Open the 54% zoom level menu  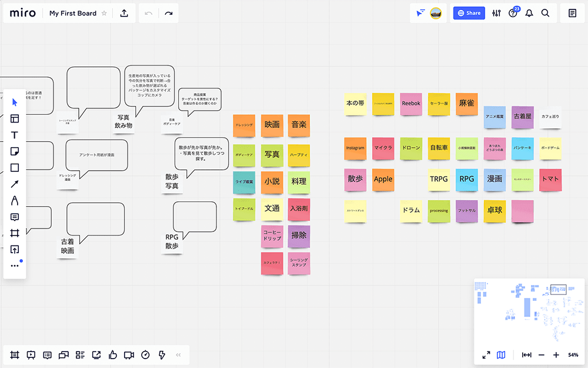click(x=573, y=355)
